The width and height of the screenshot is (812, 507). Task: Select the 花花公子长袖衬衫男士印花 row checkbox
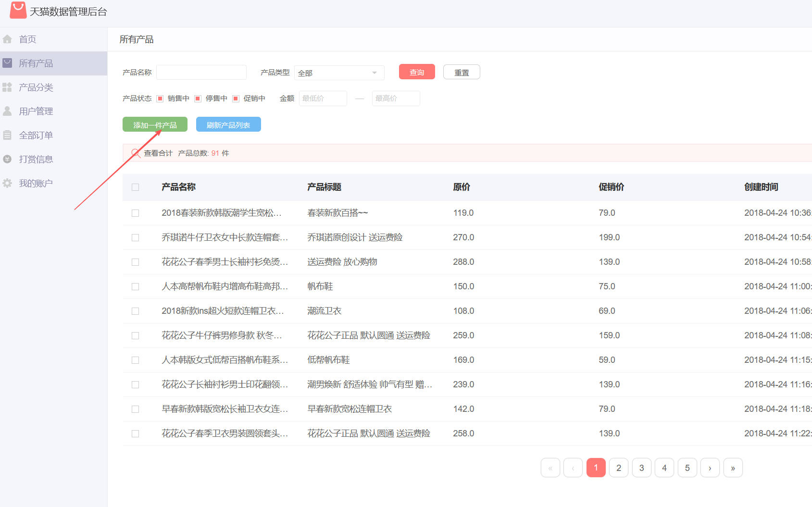click(136, 384)
